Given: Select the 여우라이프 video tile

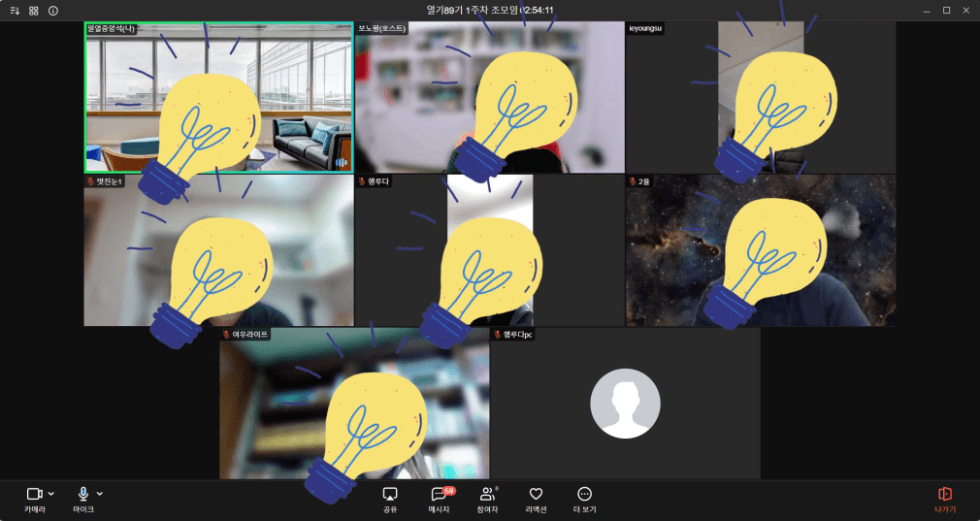Looking at the screenshot, I should tap(354, 404).
